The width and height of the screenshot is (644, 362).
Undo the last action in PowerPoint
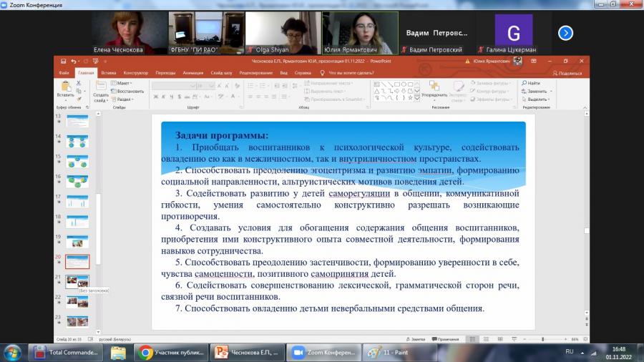click(x=73, y=61)
